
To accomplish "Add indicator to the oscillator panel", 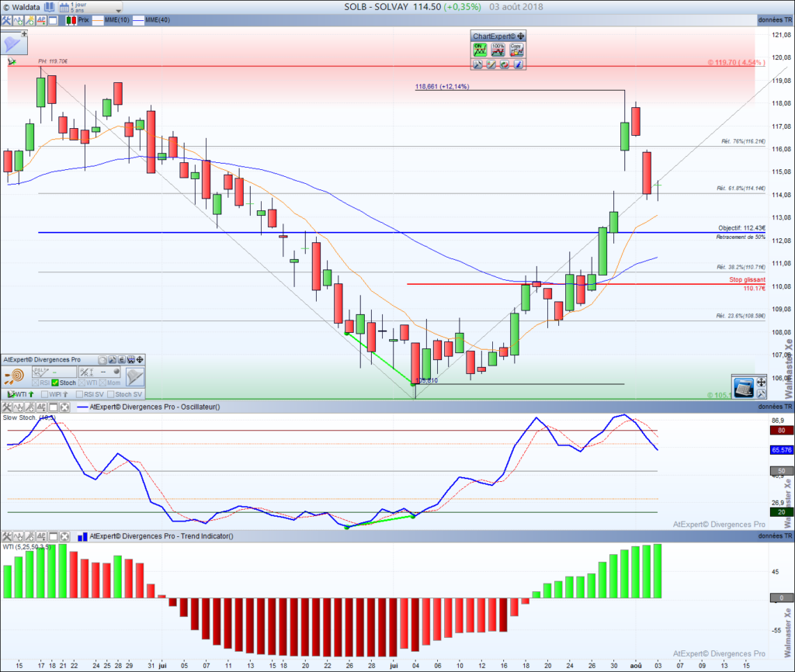I will click(19, 407).
